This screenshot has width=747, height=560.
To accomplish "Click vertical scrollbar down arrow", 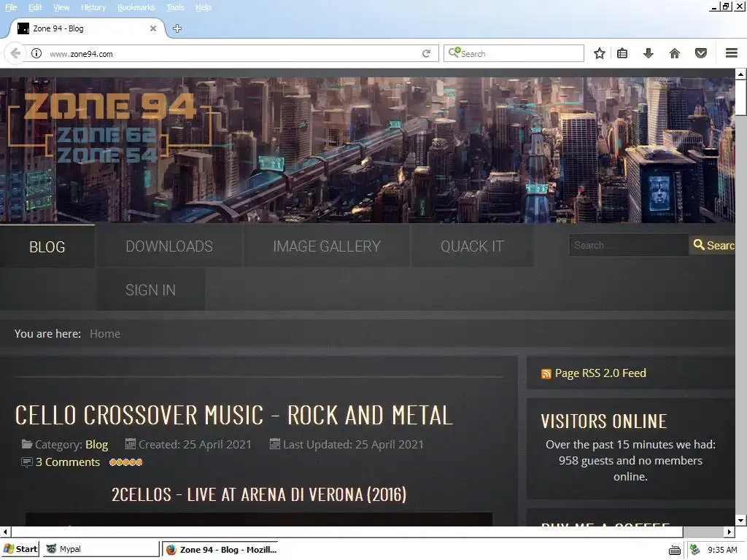I will point(741,520).
